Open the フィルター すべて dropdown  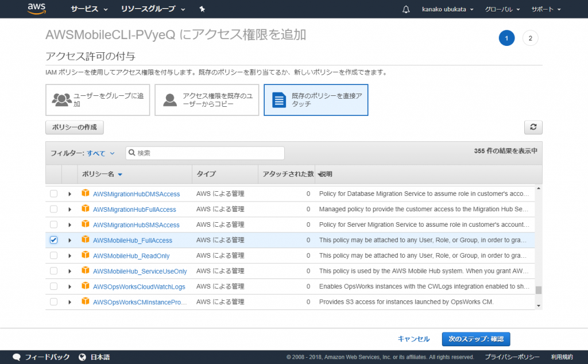[x=100, y=153]
